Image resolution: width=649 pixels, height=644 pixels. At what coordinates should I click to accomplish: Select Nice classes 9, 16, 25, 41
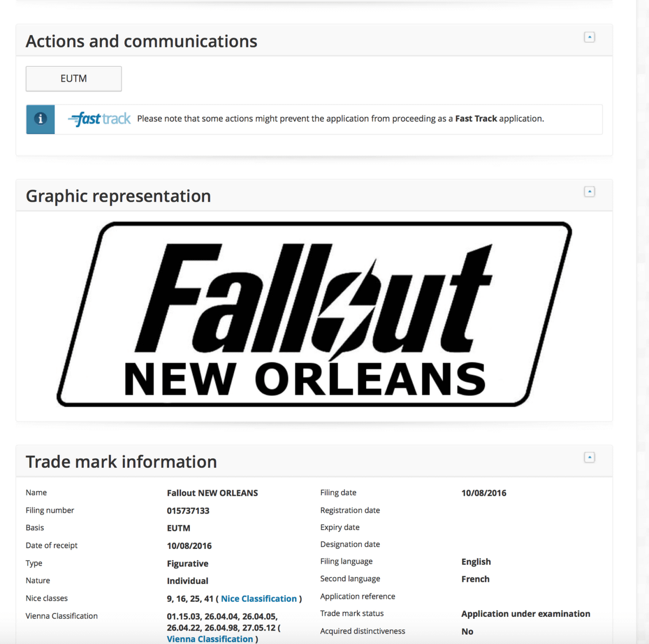(x=190, y=599)
